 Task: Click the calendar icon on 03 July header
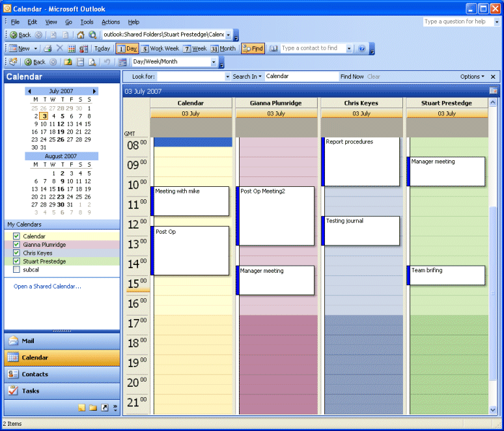tap(493, 90)
